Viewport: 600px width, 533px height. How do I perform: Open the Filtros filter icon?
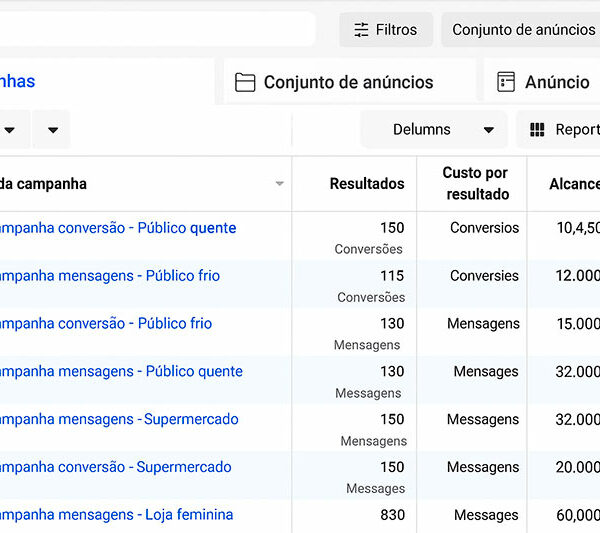tap(361, 30)
